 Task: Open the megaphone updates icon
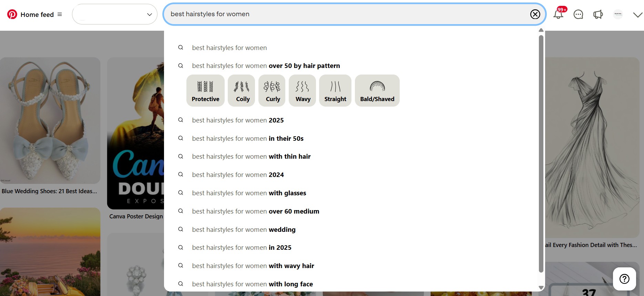coord(598,14)
